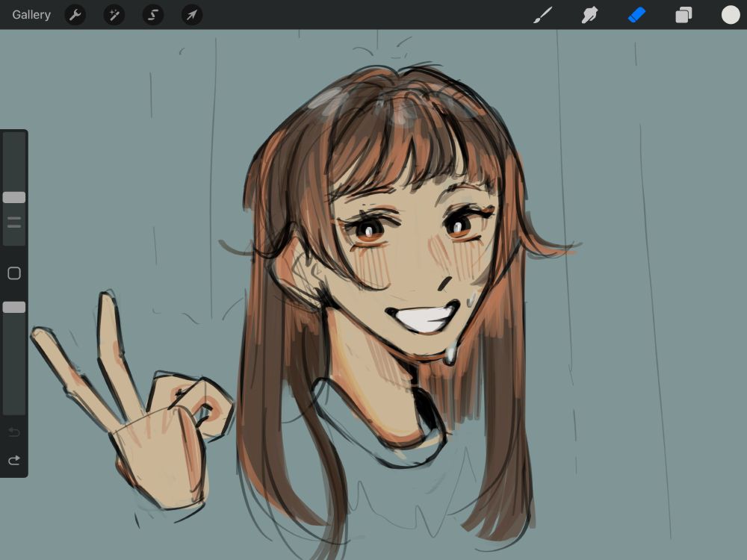Screen dimensions: 747x560
Task: Activate the Selection tool
Action: coord(153,15)
